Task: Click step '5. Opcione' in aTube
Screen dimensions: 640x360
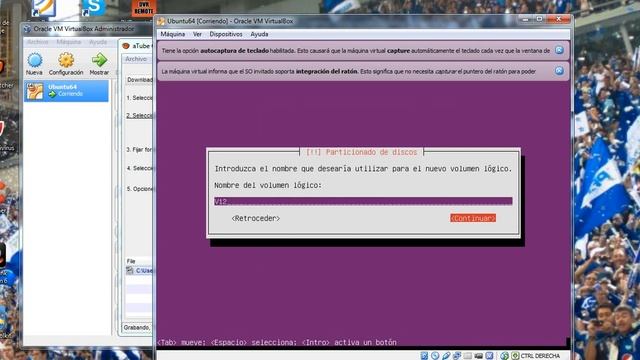Action: tap(139, 189)
